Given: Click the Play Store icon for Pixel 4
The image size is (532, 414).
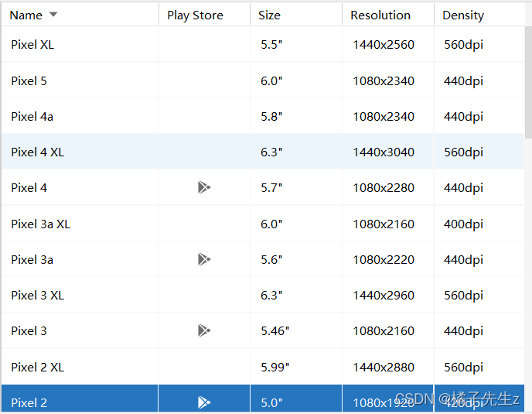Looking at the screenshot, I should click(204, 187).
